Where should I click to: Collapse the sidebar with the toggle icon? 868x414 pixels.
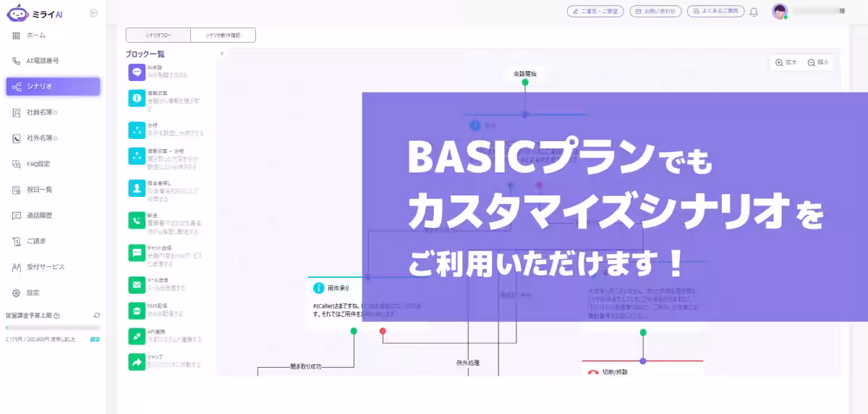tap(93, 13)
